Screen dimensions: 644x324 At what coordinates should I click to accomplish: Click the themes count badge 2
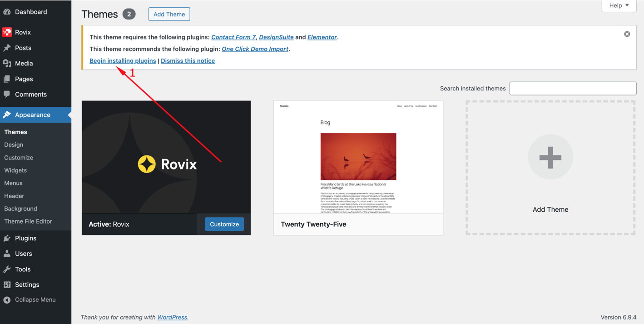click(129, 14)
